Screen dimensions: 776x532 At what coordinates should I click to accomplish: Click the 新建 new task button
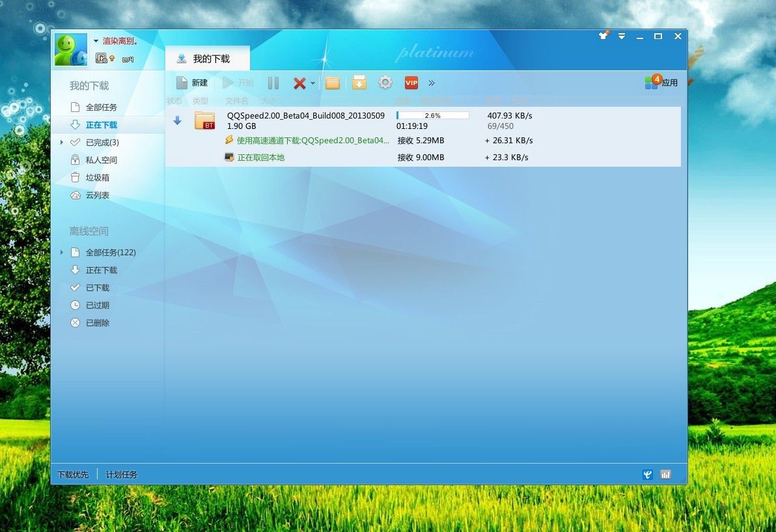[x=192, y=83]
